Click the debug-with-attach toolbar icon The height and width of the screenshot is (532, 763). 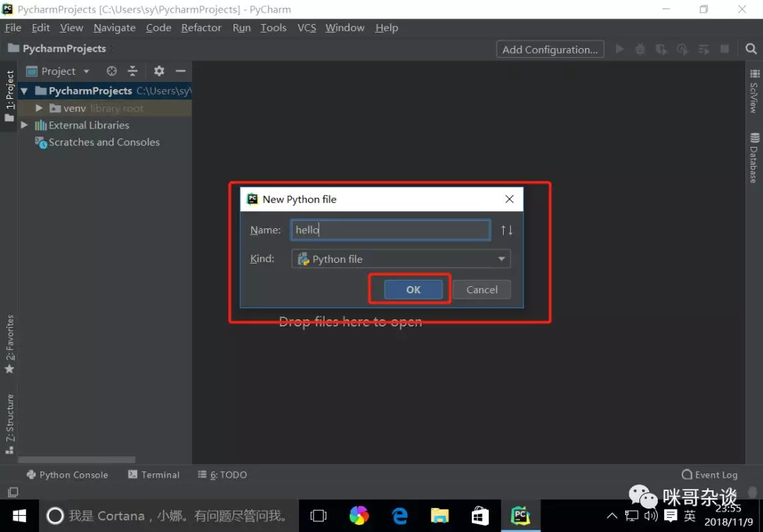(x=703, y=49)
